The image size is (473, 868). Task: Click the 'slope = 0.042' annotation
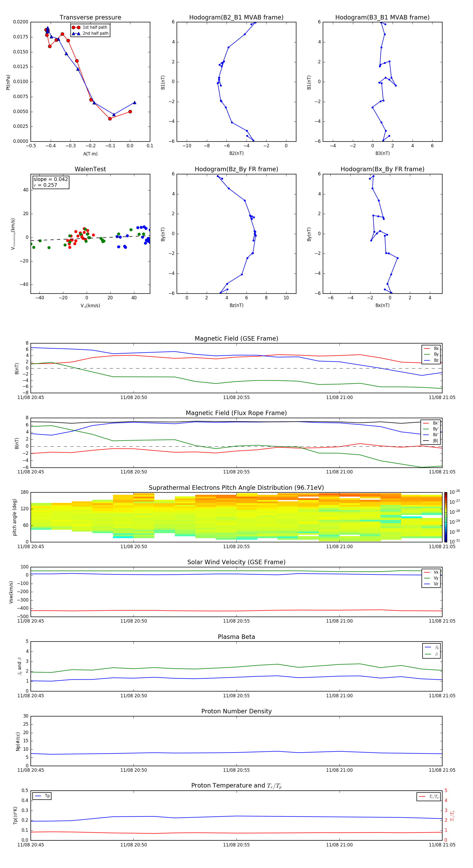(50, 179)
